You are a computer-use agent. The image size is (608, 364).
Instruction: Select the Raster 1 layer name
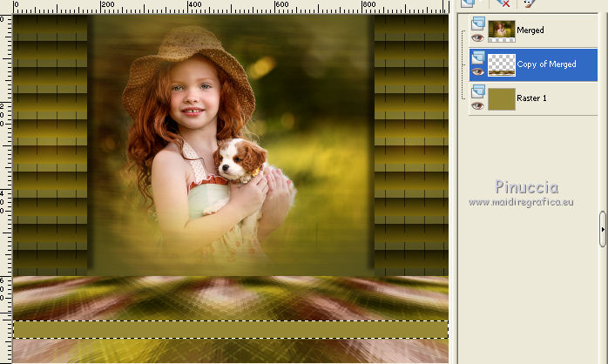(x=531, y=98)
